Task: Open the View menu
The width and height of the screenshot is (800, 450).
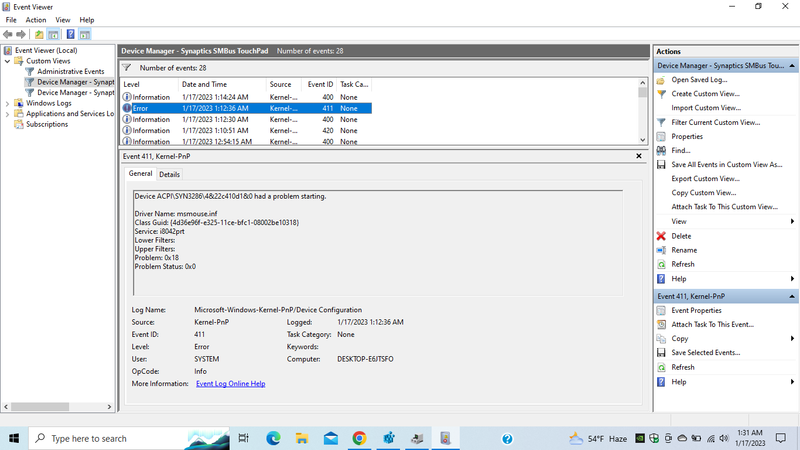Action: click(x=63, y=20)
